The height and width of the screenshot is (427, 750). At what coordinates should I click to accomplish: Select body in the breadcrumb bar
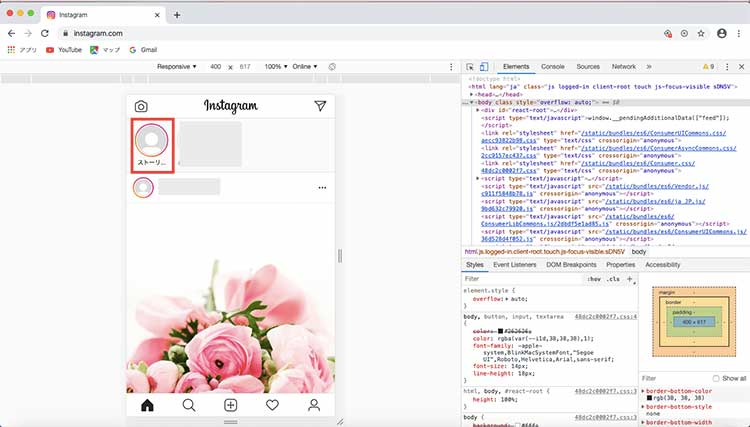click(639, 252)
